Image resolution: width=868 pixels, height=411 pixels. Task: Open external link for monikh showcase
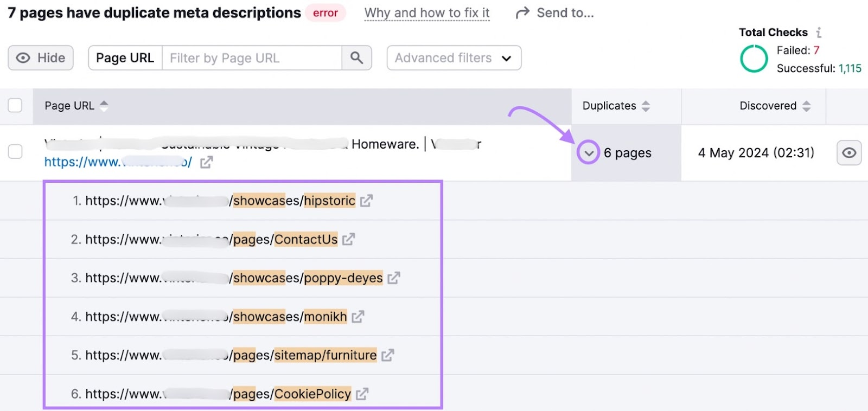click(358, 317)
